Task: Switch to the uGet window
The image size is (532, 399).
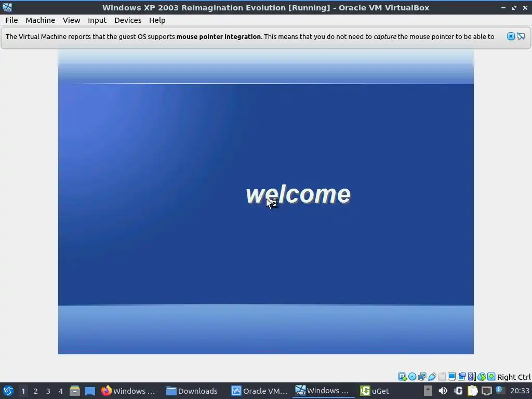Action: tap(375, 391)
